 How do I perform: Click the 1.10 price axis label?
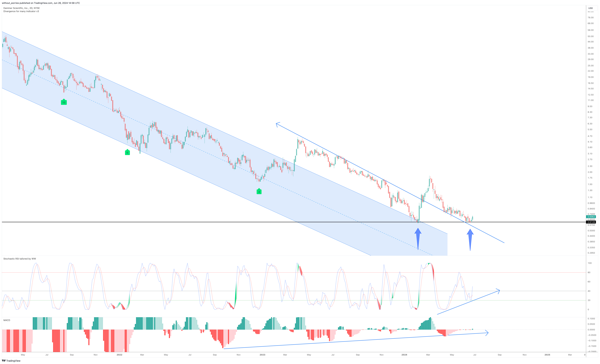point(590,197)
